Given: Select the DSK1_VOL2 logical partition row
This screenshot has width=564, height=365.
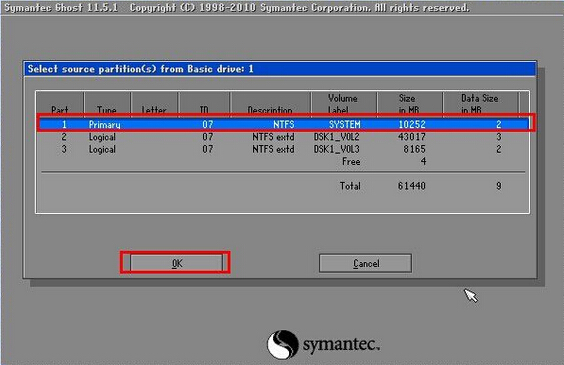Looking at the screenshot, I should click(x=284, y=137).
